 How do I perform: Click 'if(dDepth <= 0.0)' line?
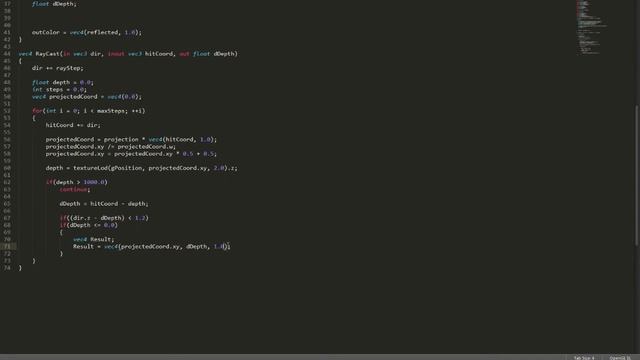(x=88, y=225)
